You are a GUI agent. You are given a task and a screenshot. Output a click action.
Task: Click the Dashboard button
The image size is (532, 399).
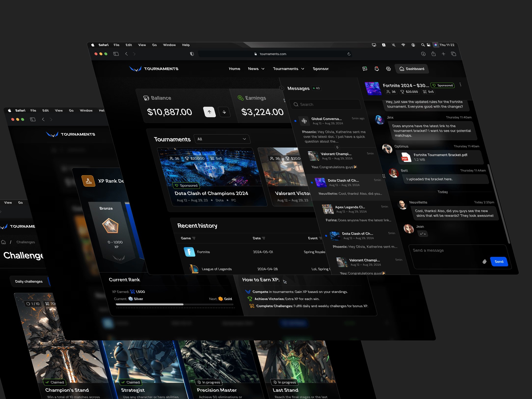[412, 69]
